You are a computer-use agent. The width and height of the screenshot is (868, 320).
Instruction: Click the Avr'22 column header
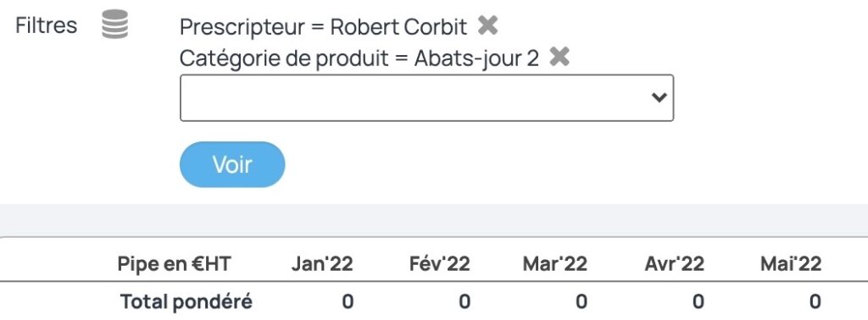point(674,264)
